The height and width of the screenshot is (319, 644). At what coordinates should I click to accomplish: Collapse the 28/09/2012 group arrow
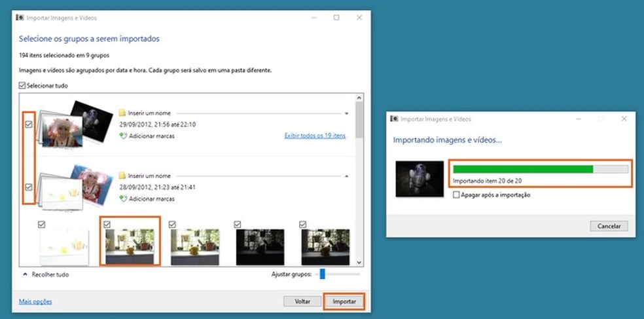(347, 176)
